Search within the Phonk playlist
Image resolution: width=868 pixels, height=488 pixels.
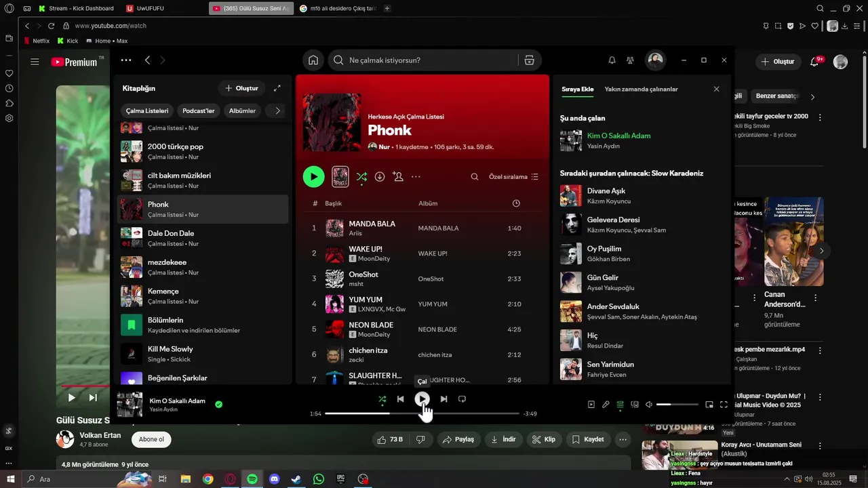click(x=475, y=177)
